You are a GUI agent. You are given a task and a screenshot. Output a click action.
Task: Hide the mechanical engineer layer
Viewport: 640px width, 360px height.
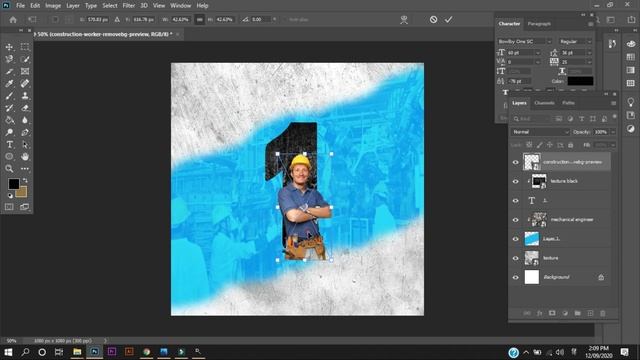click(516, 220)
